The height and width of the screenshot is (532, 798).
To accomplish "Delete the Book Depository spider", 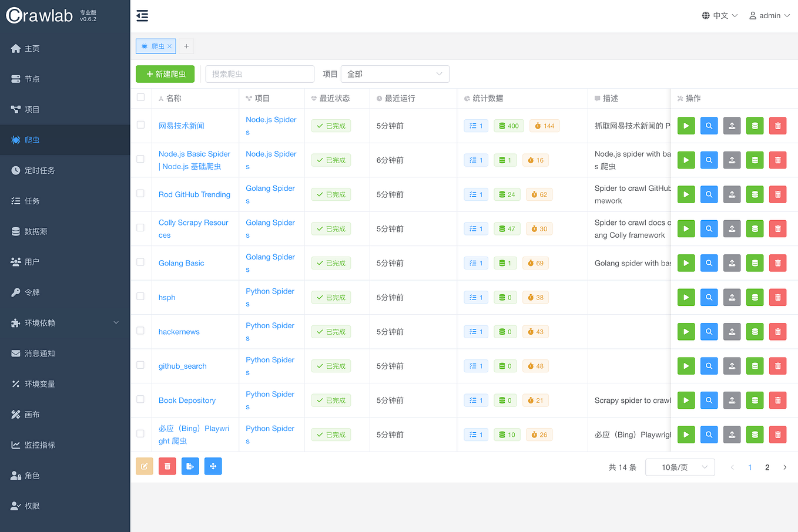I will [777, 400].
